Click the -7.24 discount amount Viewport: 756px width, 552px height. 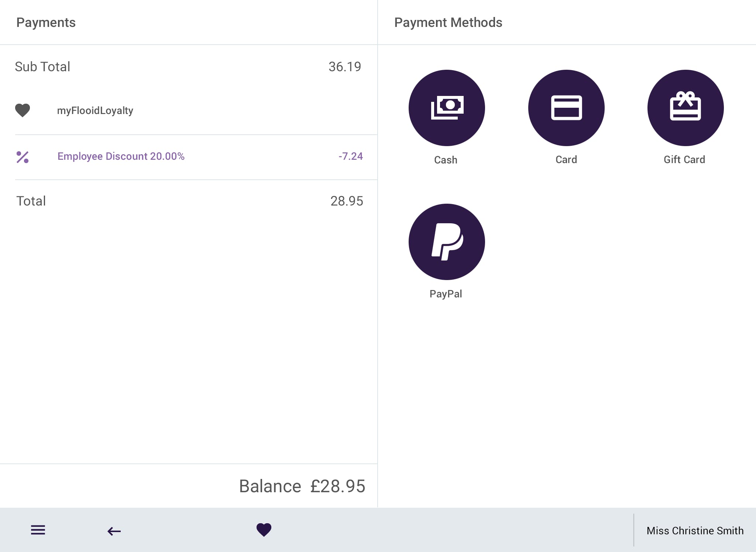(350, 156)
